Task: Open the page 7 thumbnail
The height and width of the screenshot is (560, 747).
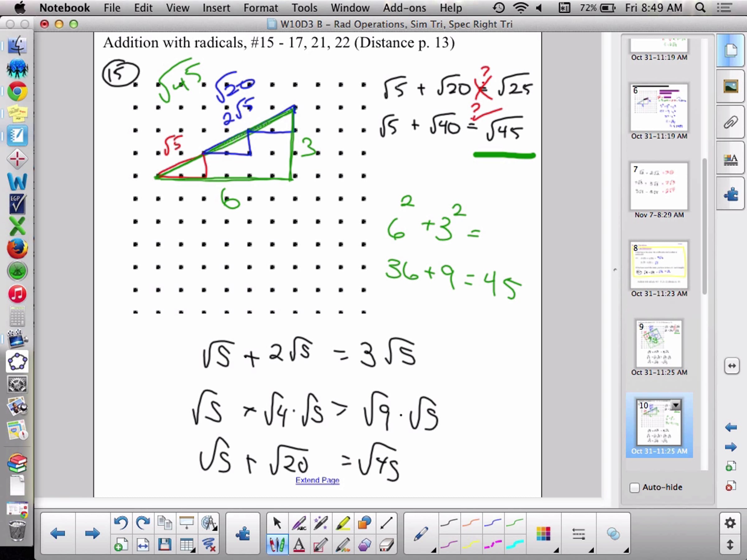Action: [x=659, y=186]
